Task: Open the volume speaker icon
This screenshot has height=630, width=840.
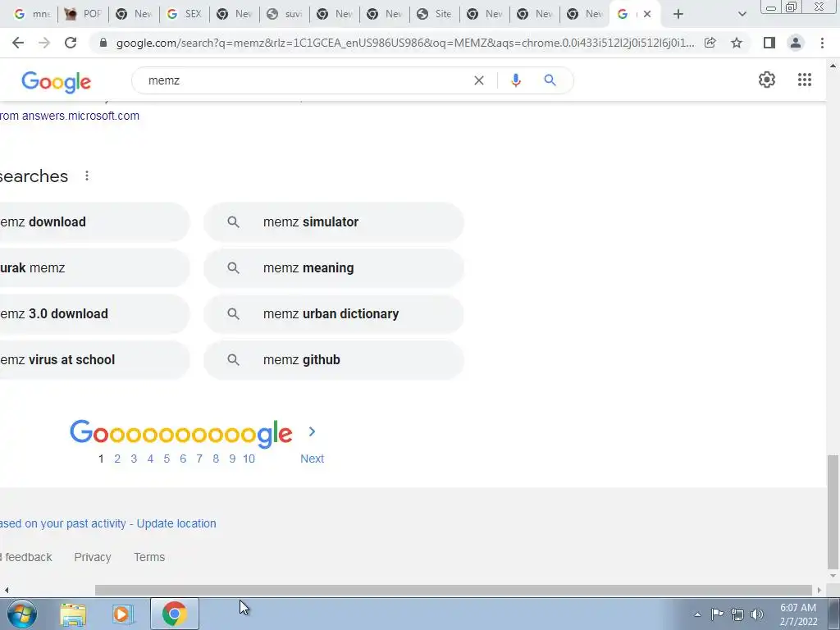Action: [757, 614]
